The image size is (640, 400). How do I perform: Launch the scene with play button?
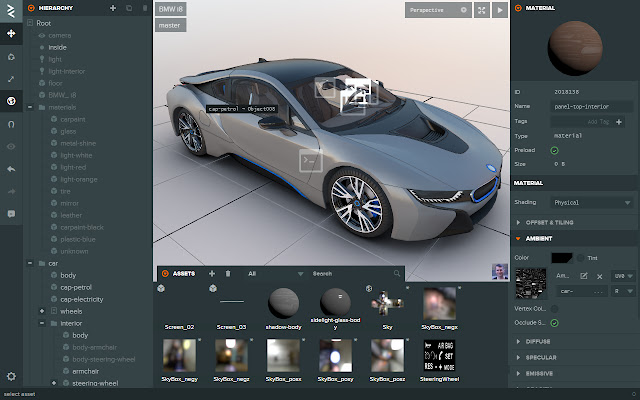[500, 10]
